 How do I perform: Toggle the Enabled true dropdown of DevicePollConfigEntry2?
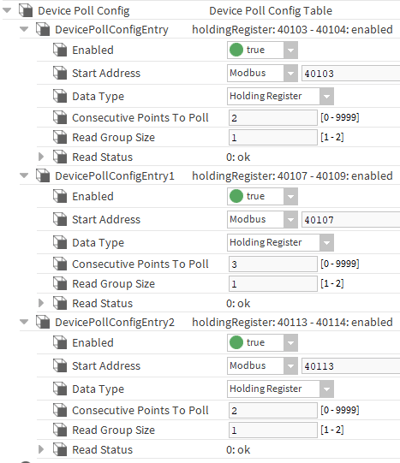click(262, 342)
